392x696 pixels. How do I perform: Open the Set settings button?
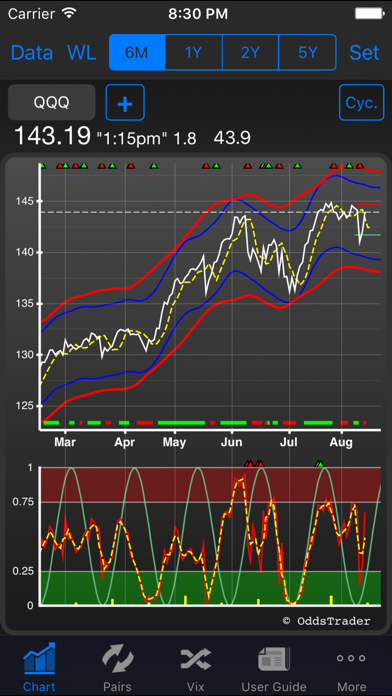pyautogui.click(x=364, y=52)
